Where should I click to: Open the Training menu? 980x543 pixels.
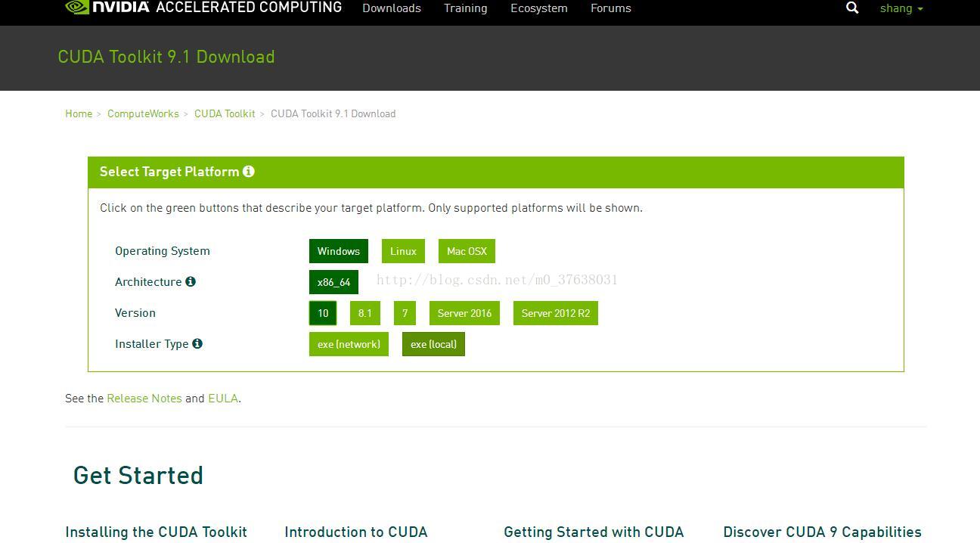coord(466,8)
